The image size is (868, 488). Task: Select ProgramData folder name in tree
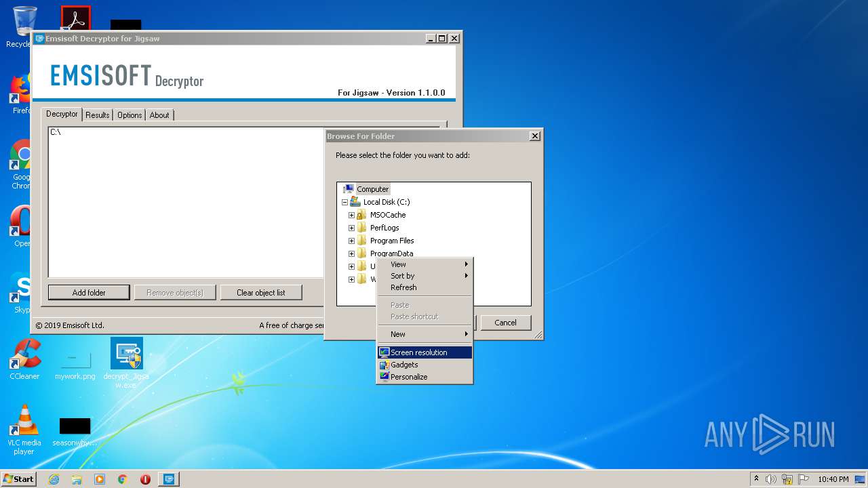(x=391, y=253)
